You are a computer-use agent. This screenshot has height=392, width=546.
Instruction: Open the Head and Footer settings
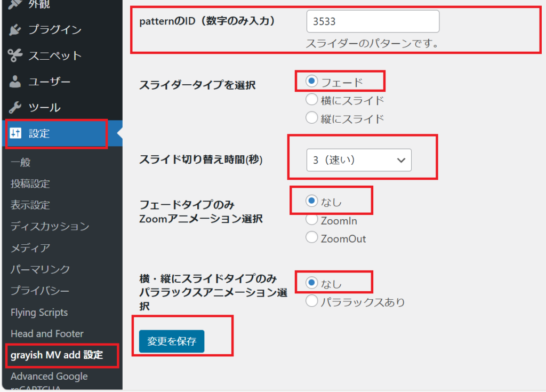(x=47, y=333)
